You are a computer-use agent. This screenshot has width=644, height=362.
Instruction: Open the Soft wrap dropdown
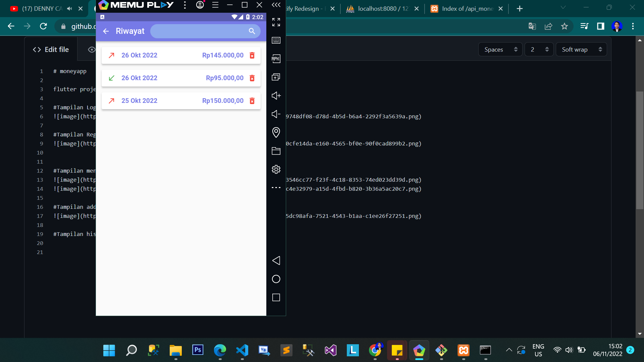pyautogui.click(x=581, y=49)
